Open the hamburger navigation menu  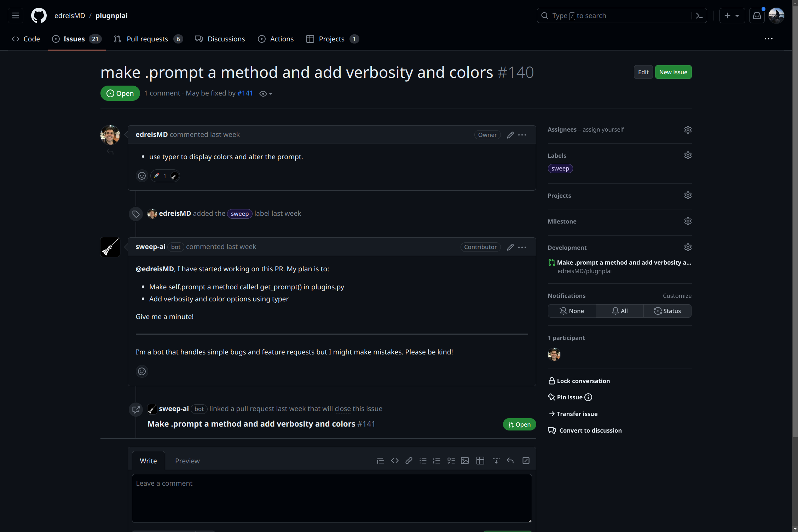(x=15, y=16)
